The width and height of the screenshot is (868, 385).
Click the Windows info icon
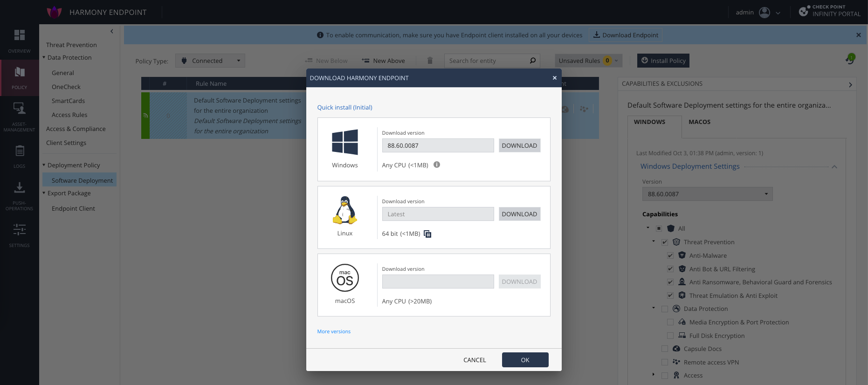coord(437,165)
